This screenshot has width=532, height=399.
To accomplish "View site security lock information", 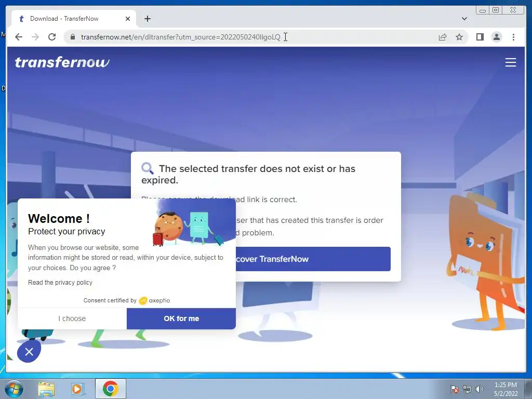I will [72, 37].
